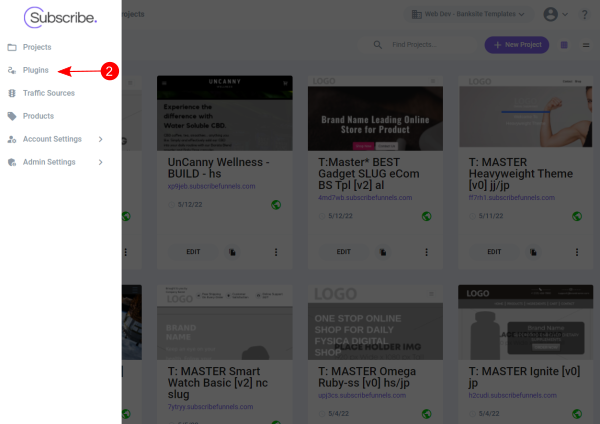The height and width of the screenshot is (424, 600).
Task: Click the Subscribe logo in sidebar
Action: point(61,17)
